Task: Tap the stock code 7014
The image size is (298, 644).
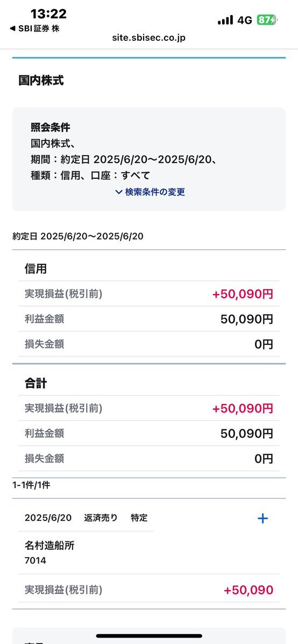Action: click(36, 560)
